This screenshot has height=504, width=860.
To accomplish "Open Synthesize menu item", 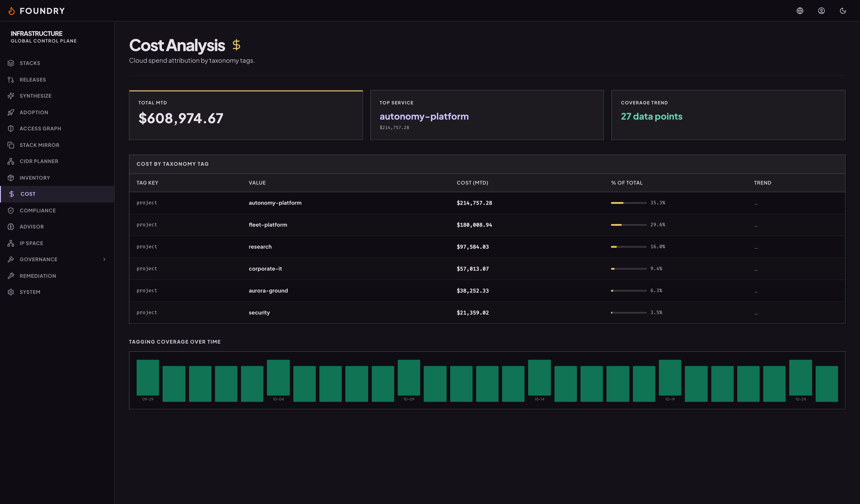I will [x=57, y=96].
